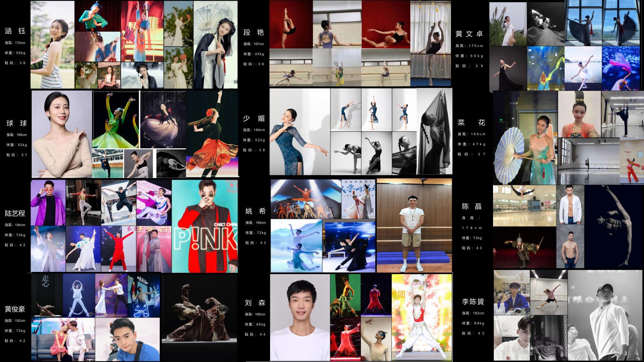The height and width of the screenshot is (362, 644).
Task: Click the name 涵钰
Action: point(15,31)
